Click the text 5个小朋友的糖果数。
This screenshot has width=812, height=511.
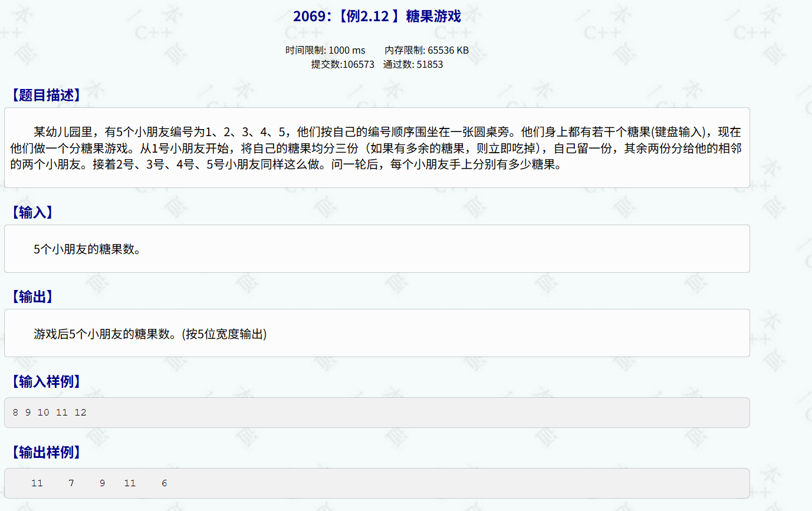point(87,249)
